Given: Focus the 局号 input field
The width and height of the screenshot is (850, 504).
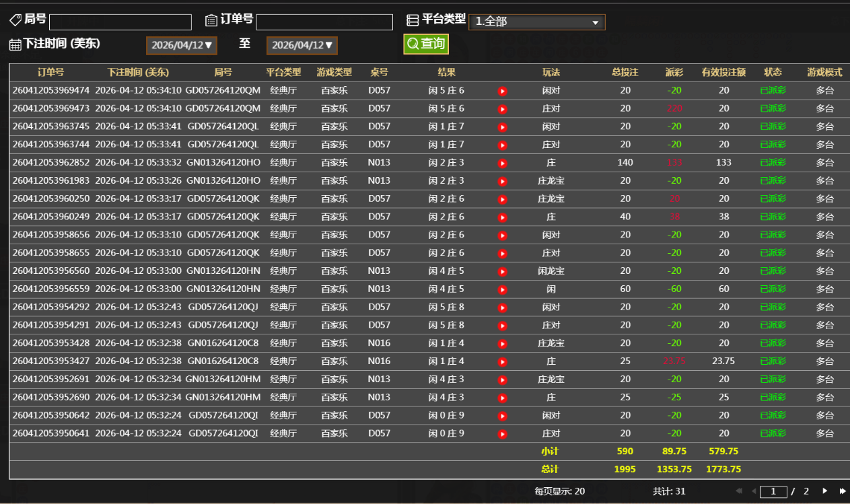Looking at the screenshot, I should (120, 22).
